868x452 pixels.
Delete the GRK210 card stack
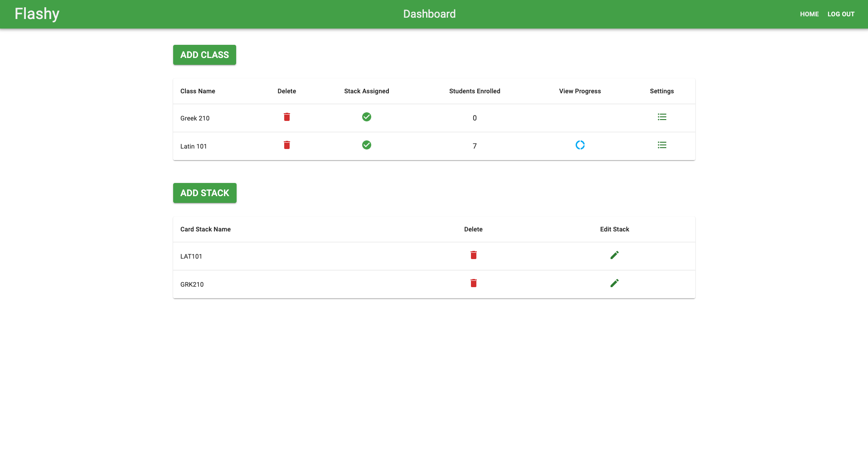(474, 284)
